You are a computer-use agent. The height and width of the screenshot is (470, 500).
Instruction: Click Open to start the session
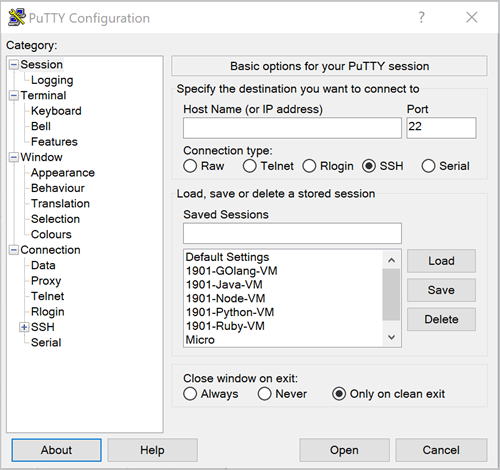coord(344,450)
